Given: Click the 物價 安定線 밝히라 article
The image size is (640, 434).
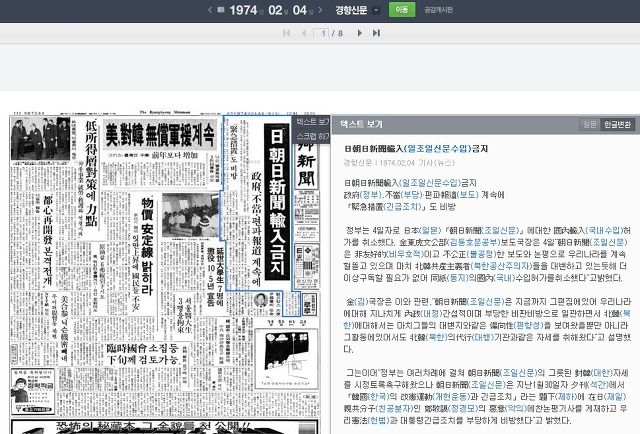Looking at the screenshot, I should (147, 246).
